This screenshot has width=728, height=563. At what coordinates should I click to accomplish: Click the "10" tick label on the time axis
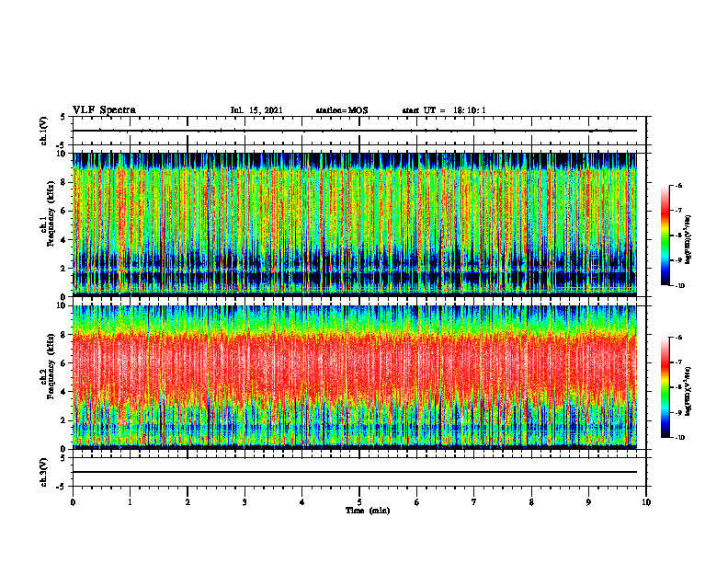point(646,502)
